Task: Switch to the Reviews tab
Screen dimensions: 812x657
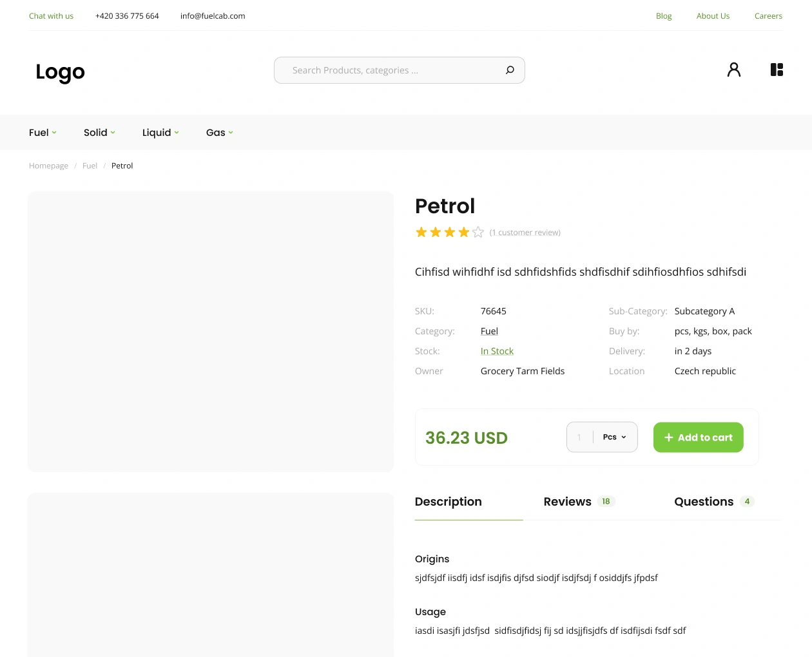Action: click(x=567, y=502)
